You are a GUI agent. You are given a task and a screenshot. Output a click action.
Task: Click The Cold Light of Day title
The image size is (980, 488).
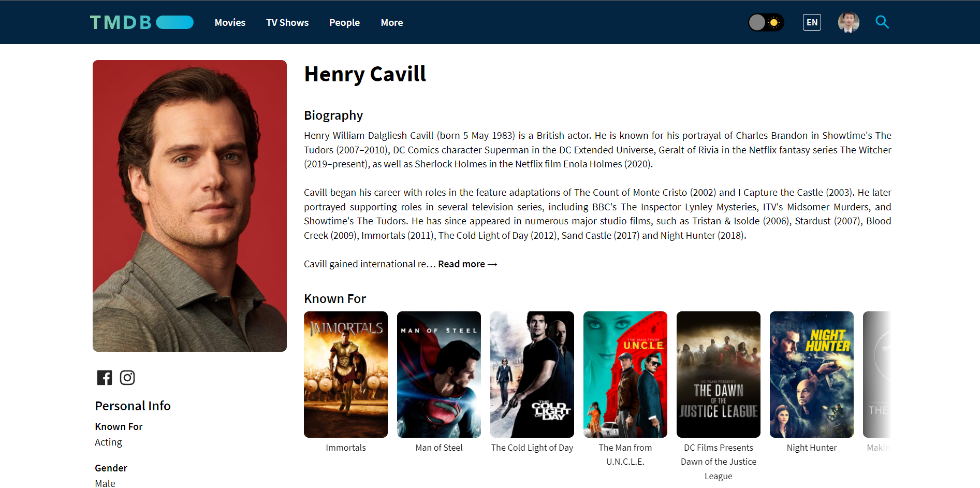point(532,448)
